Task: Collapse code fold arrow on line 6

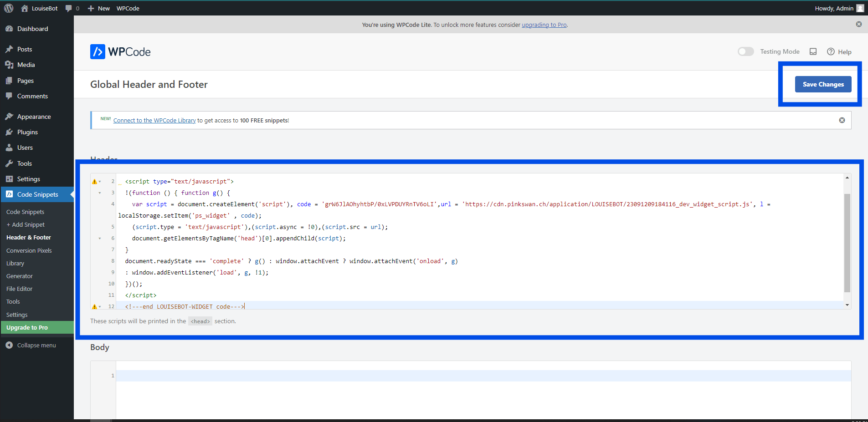Action: (100, 239)
